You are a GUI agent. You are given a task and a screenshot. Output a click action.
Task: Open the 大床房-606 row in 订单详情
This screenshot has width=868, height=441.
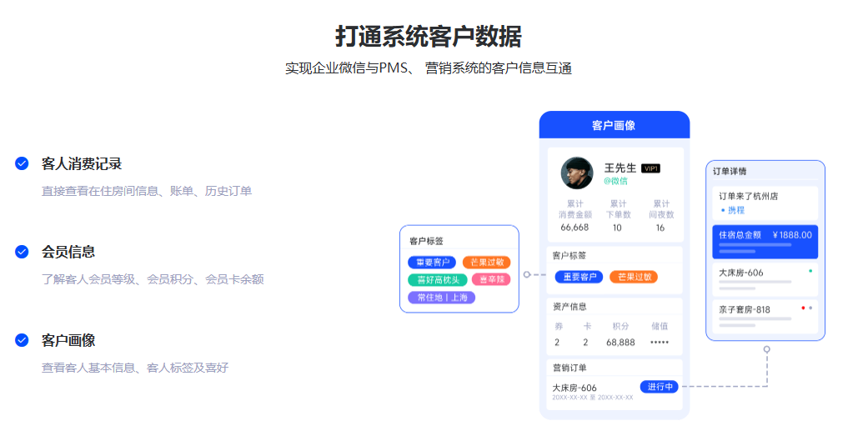(765, 278)
